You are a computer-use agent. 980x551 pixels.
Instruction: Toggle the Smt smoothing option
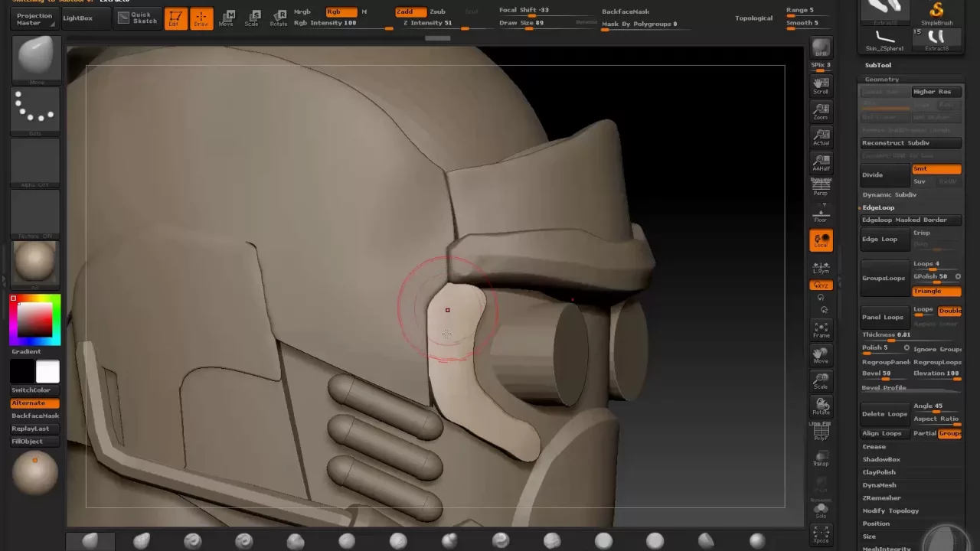936,168
